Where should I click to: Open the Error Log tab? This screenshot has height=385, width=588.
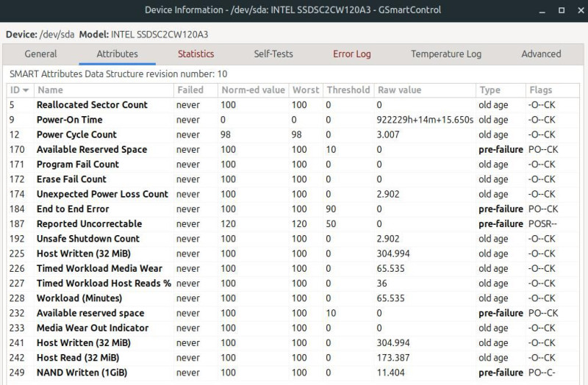pos(352,54)
